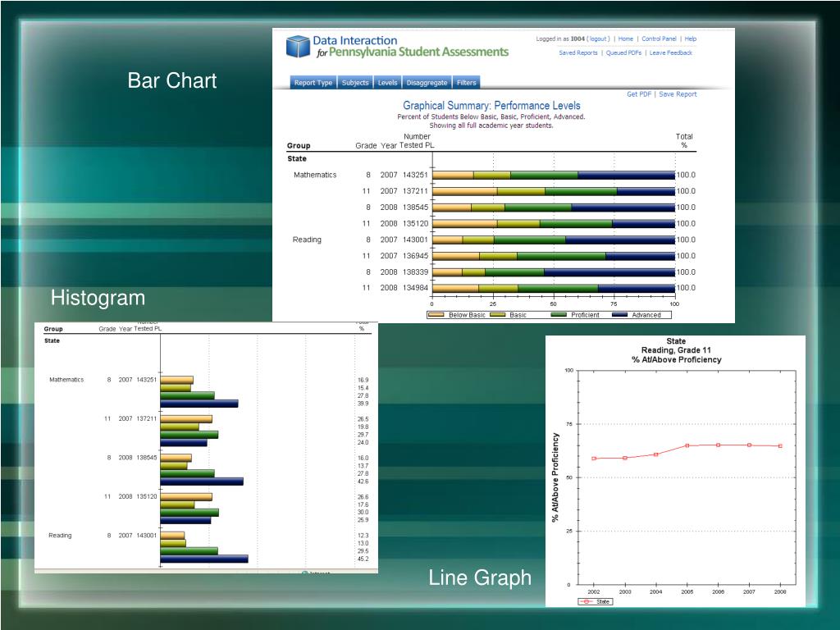Click the 26.5 value in histogram

pos(363,419)
